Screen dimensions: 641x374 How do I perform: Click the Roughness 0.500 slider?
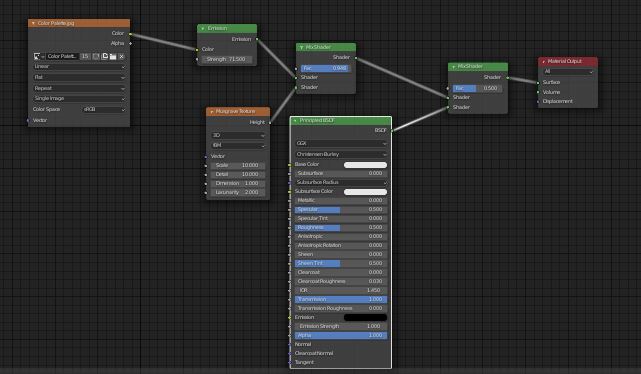(x=341, y=228)
